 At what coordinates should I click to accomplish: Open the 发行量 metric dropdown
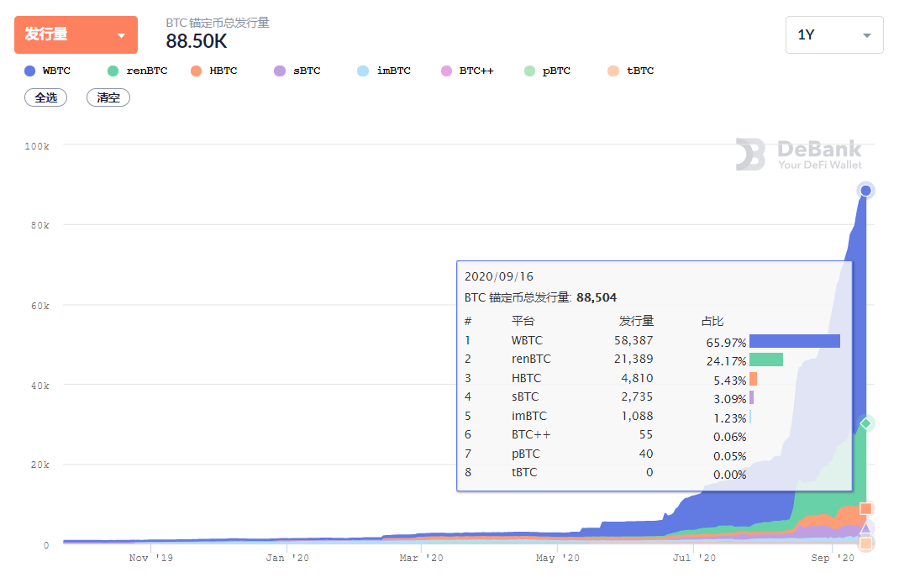[76, 35]
